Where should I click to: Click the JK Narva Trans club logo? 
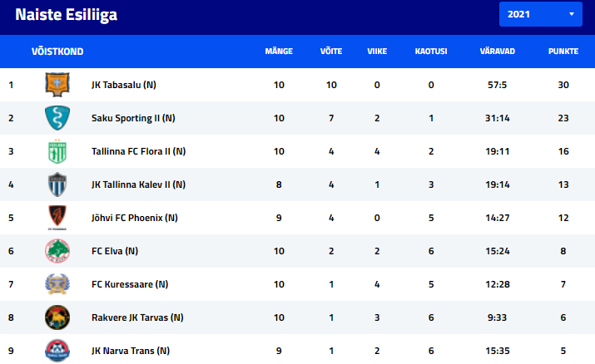click(57, 351)
